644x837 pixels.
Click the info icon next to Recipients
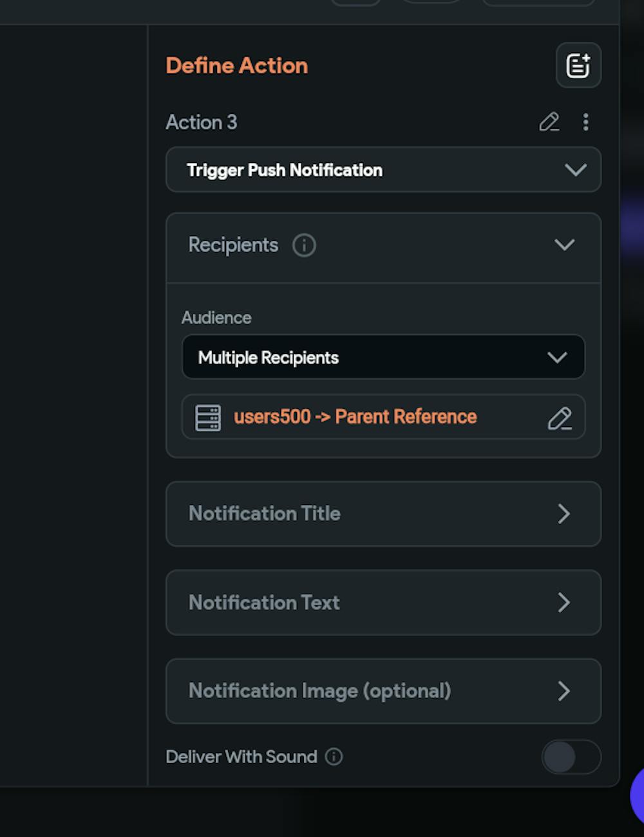304,245
